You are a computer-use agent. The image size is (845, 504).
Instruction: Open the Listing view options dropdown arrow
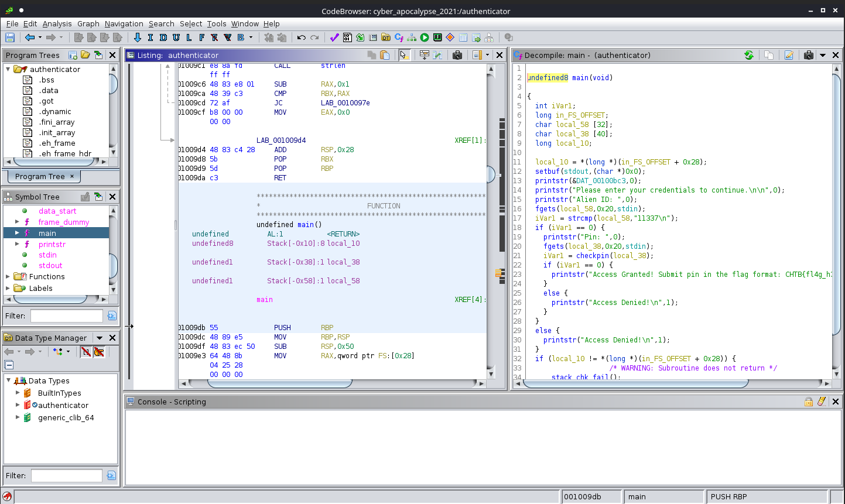(x=487, y=55)
